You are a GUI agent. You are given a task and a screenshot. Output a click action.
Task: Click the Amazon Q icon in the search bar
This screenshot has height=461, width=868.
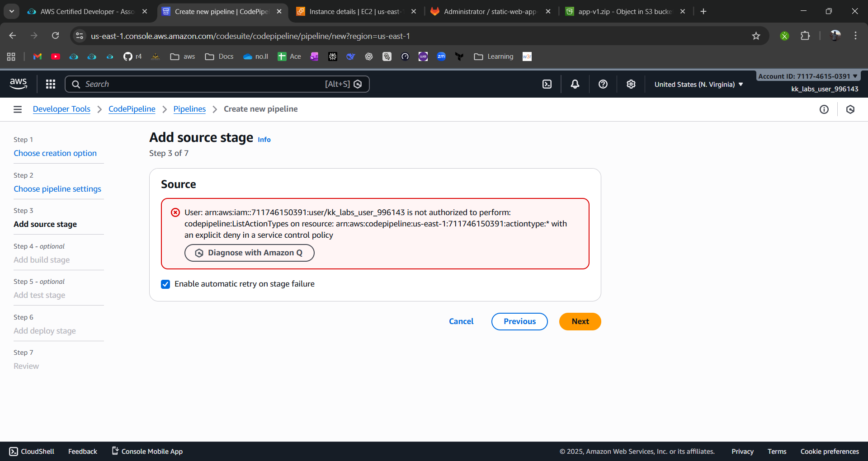(358, 84)
